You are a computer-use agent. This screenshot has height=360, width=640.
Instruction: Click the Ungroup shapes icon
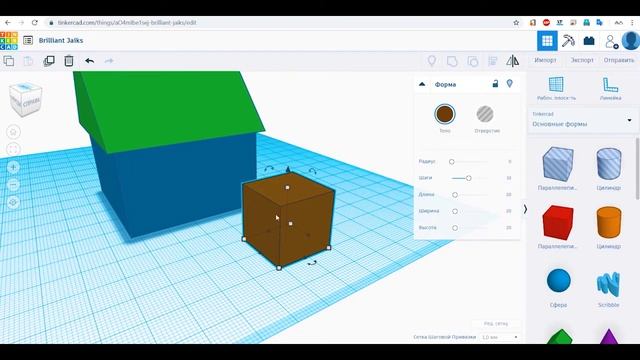click(x=473, y=61)
